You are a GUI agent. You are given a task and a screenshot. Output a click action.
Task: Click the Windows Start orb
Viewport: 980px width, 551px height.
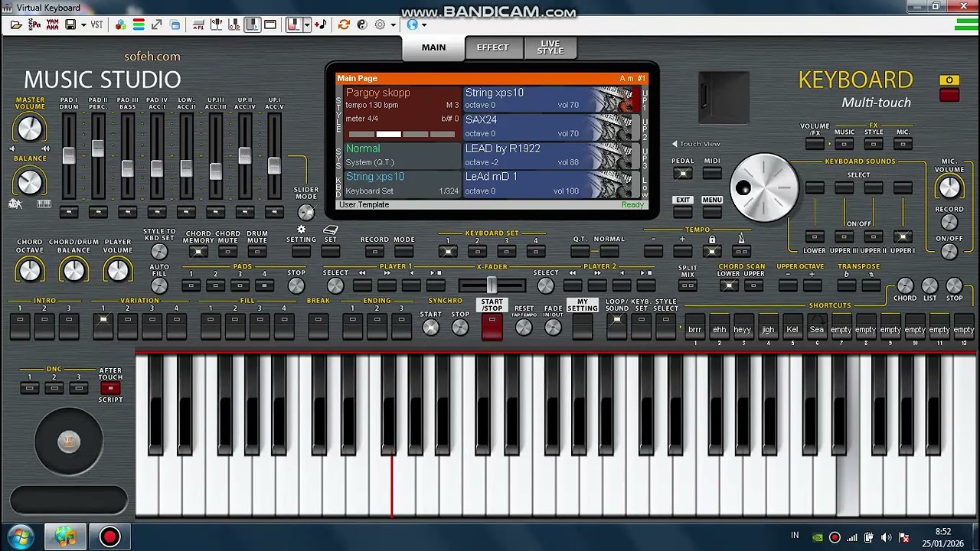coord(21,536)
